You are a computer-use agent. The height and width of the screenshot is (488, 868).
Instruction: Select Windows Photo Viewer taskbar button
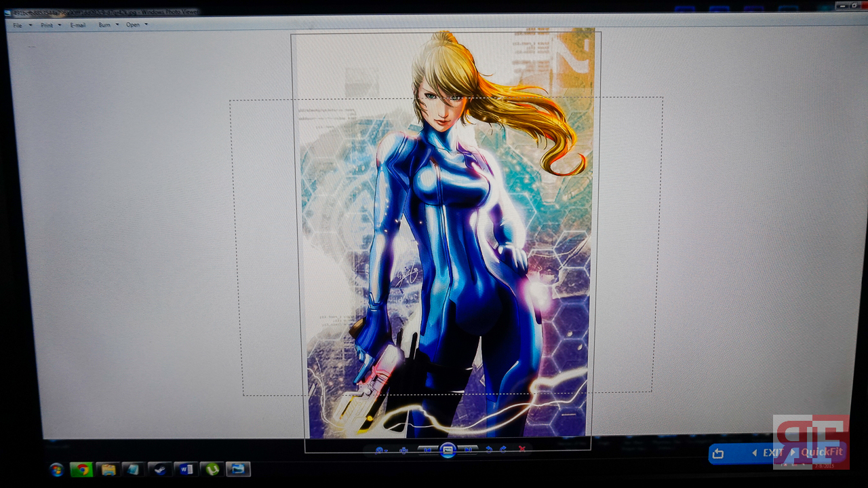coord(238,469)
